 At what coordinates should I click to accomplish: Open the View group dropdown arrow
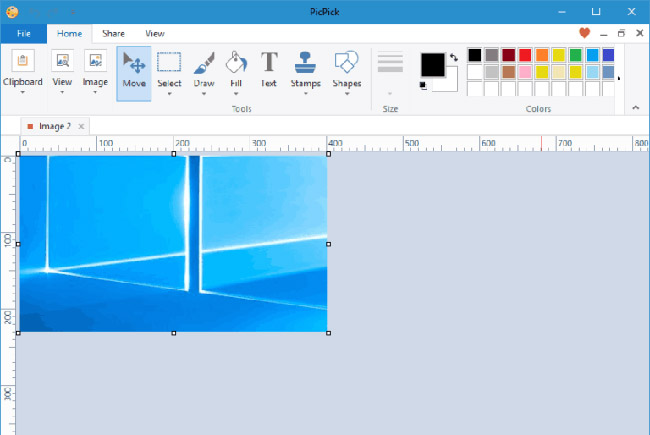(x=62, y=92)
